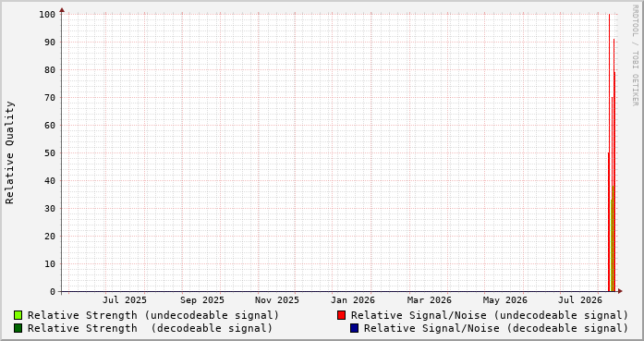
Task: Click the tallest red signal/noise spike
Action: (609, 152)
